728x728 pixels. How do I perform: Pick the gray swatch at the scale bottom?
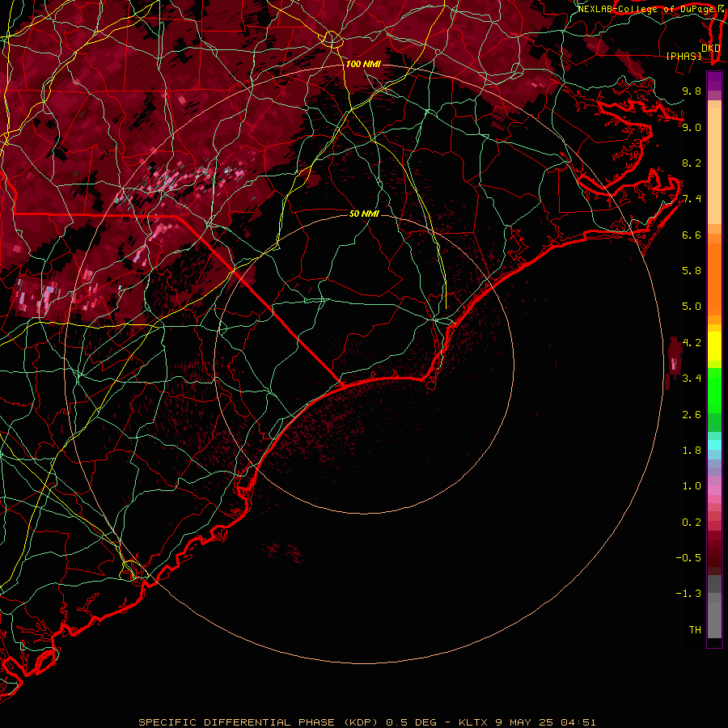pos(714,620)
